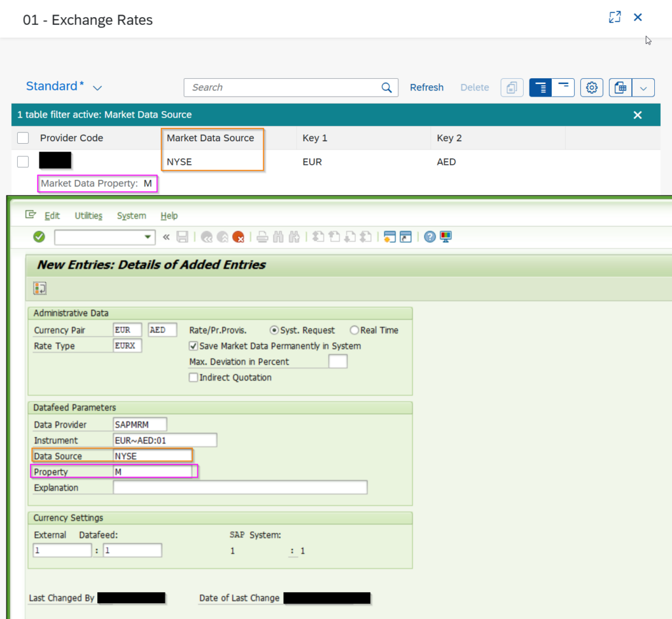Click the Data Source field NYSE
Image resolution: width=672 pixels, height=619 pixels.
(x=152, y=456)
